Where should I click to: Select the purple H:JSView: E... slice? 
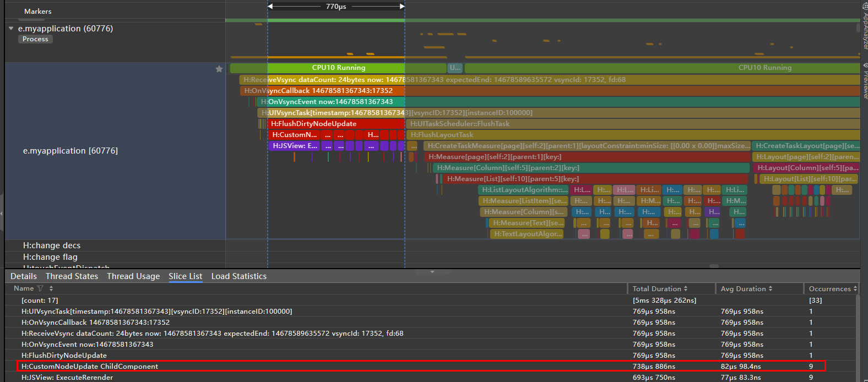coord(295,146)
